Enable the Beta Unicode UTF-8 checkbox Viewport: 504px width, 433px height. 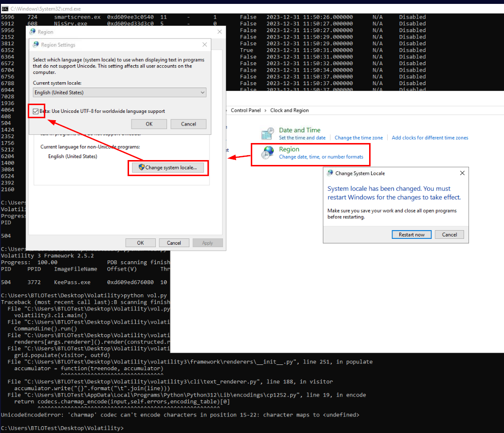[x=36, y=111]
